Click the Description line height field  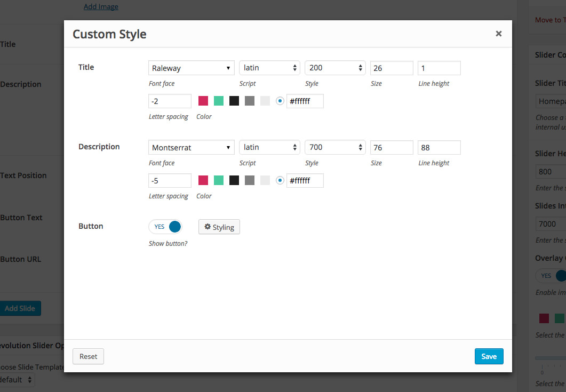pyautogui.click(x=439, y=147)
